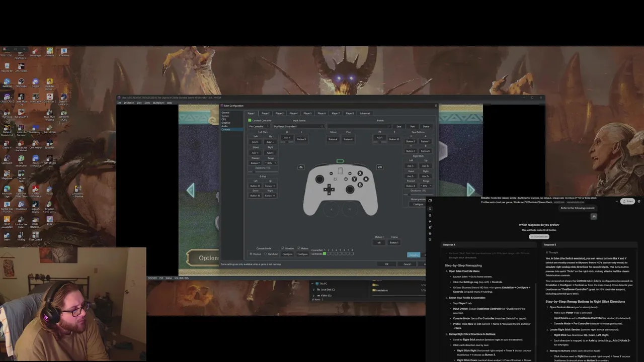Launch the PEAK desktop shortcut
The image size is (644, 362).
coord(50,221)
